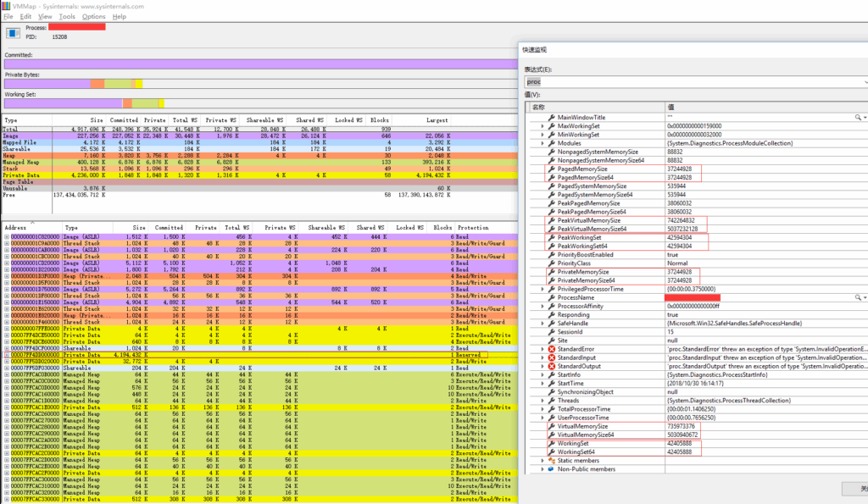This screenshot has width=868, height=504.
Task: Click inside the proc expression field
Action: tap(678, 81)
